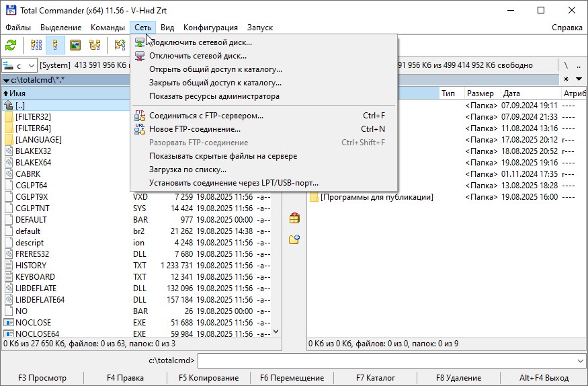Viewport: 588px width, 386px height.
Task: Choose Загрузка по списку menu entry
Action: tap(264, 169)
